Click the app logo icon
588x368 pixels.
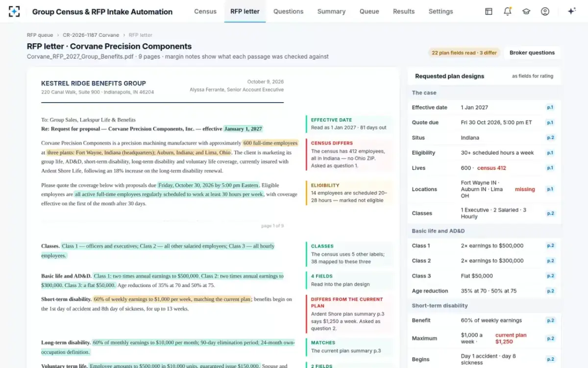14,11
